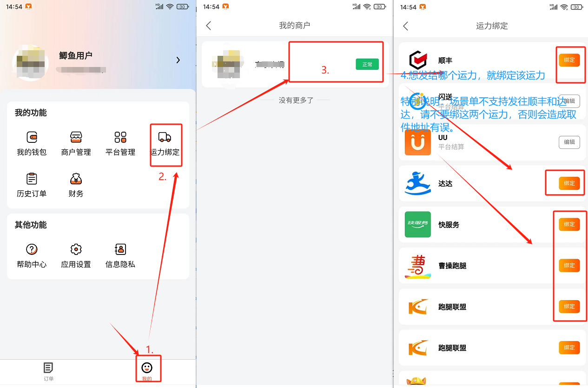Tap the 曹操跑腿 carrier name

point(452,266)
